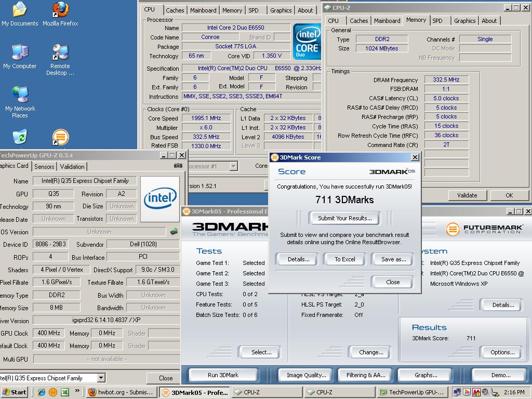Click the orange 3DMark Quick Launch icon
The width and height of the screenshot is (532, 399).
[x=53, y=392]
